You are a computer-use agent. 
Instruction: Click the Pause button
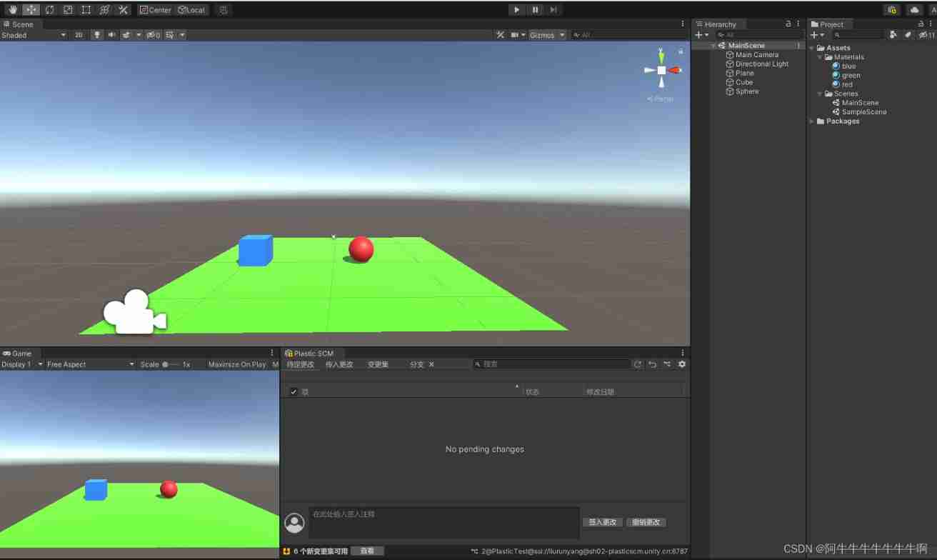click(536, 10)
